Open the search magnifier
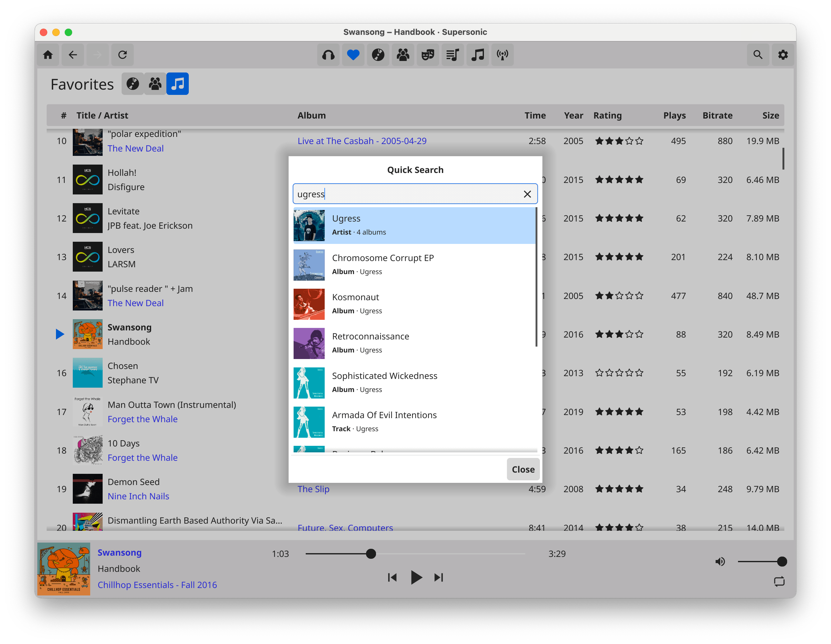This screenshot has width=831, height=644. (758, 55)
